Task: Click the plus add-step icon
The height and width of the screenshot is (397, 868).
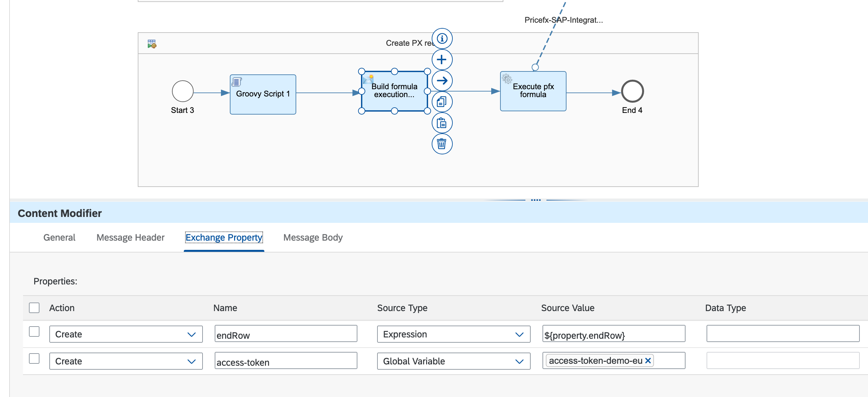Action: click(442, 60)
